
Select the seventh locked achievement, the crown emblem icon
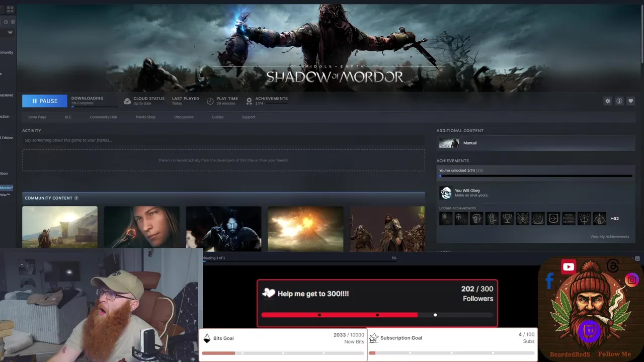click(538, 219)
